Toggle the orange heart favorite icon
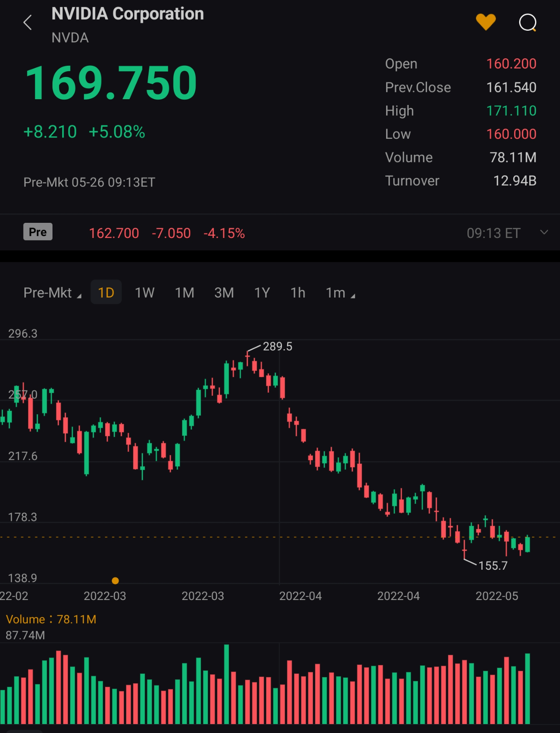 tap(486, 22)
